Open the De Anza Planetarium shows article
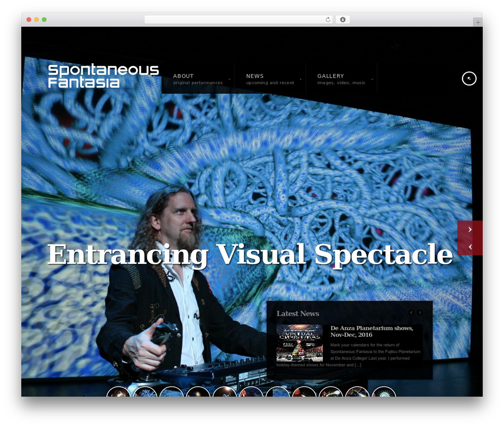The width and height of the screenshot is (504, 427). 372,331
